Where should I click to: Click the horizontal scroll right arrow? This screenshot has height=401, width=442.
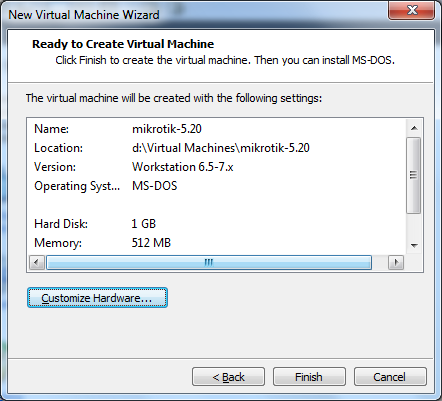[396, 262]
